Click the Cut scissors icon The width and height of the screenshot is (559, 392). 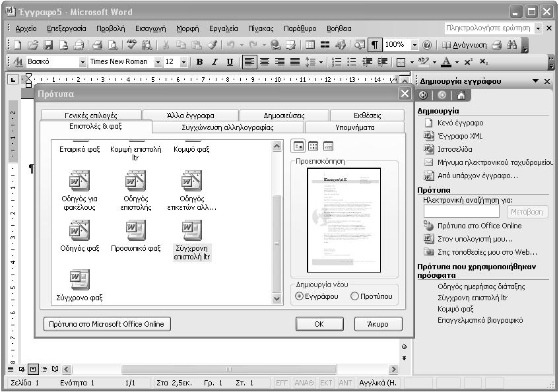point(166,45)
